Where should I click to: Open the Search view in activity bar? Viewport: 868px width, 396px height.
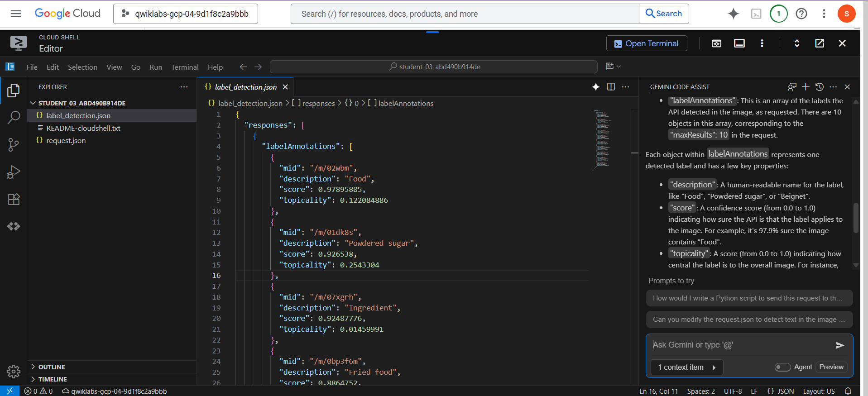tap(14, 118)
